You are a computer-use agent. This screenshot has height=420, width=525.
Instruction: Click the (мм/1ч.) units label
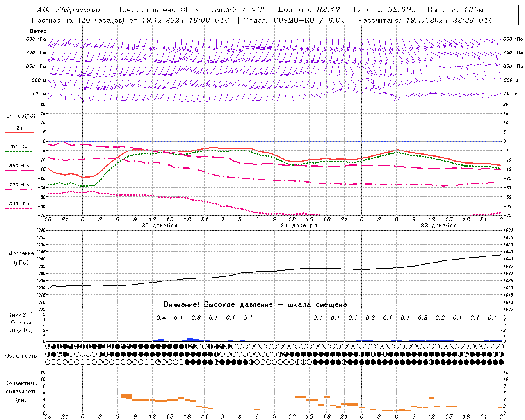point(21,330)
